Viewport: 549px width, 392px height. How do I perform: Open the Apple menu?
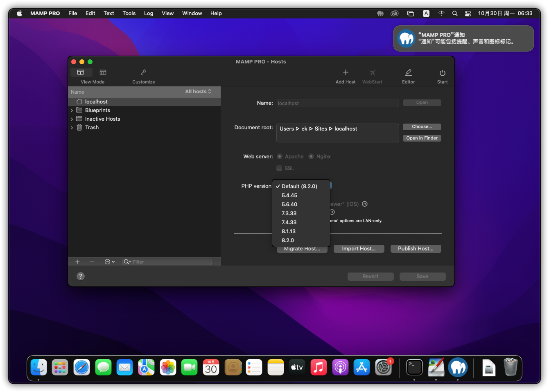point(19,14)
